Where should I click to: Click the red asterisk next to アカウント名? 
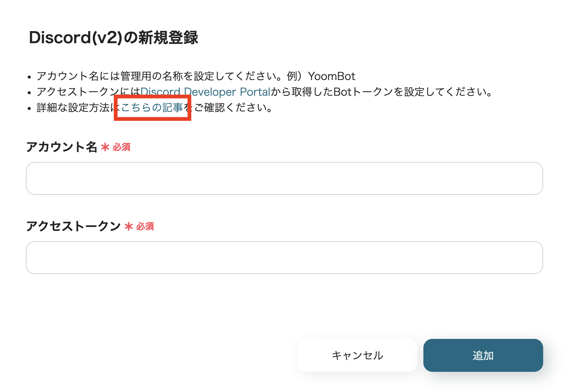click(105, 147)
